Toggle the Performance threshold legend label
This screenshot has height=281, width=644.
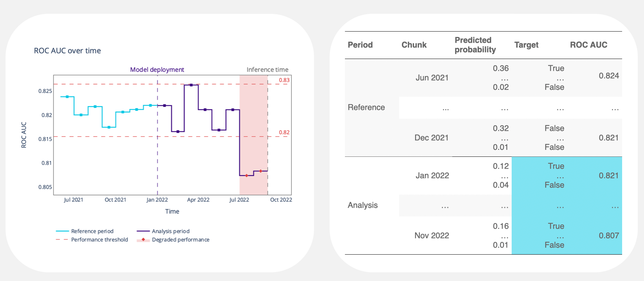(99, 240)
